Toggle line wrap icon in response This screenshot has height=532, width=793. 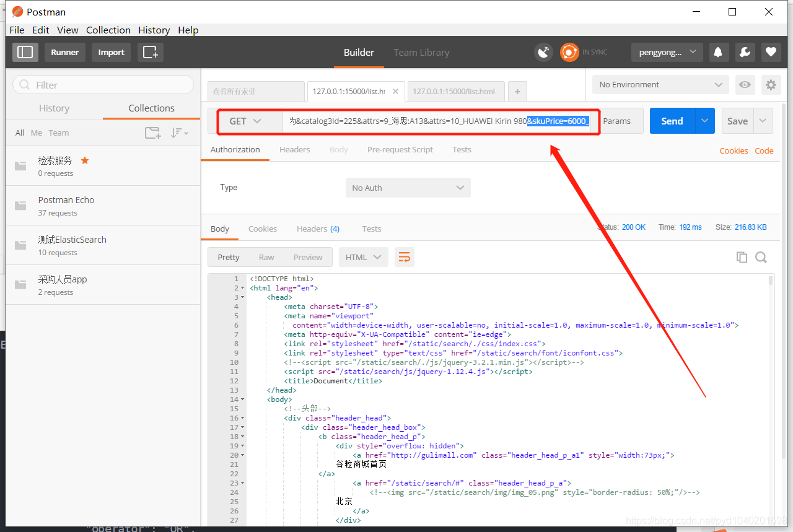coord(405,257)
